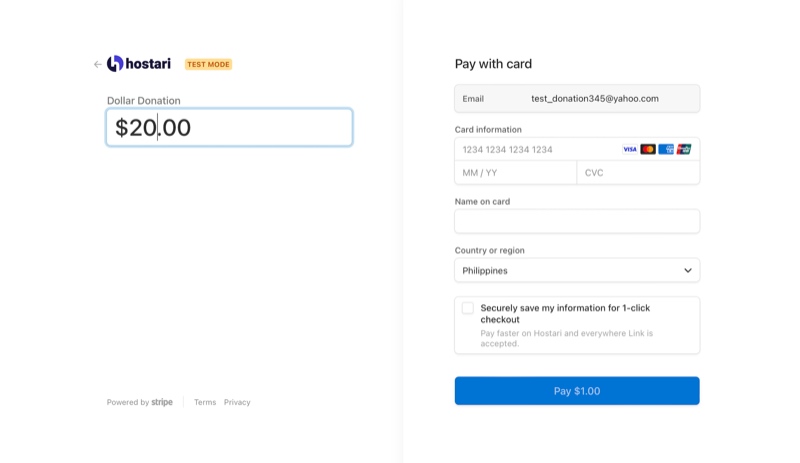Click the chevron arrow next to Philippines

688,270
